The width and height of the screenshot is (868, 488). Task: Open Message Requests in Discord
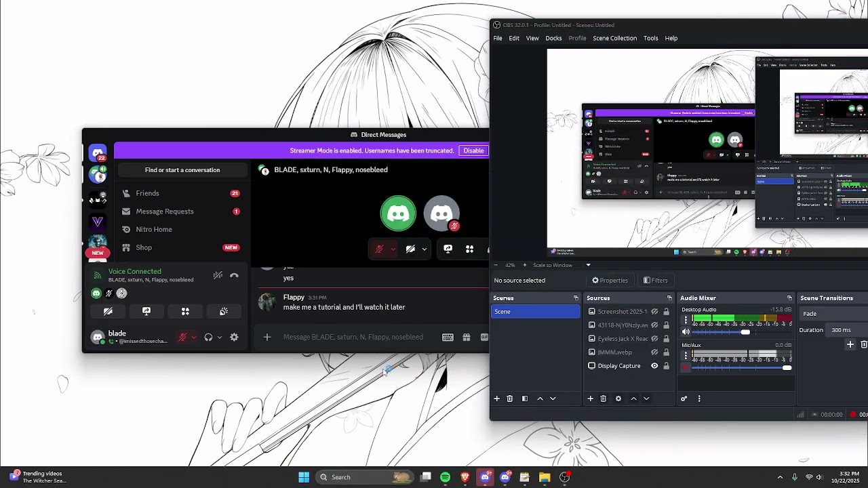click(182, 211)
